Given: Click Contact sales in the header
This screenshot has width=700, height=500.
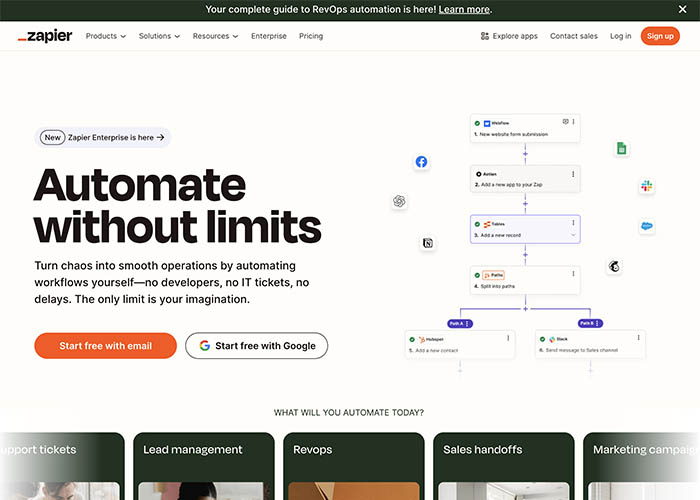Looking at the screenshot, I should coord(574,36).
